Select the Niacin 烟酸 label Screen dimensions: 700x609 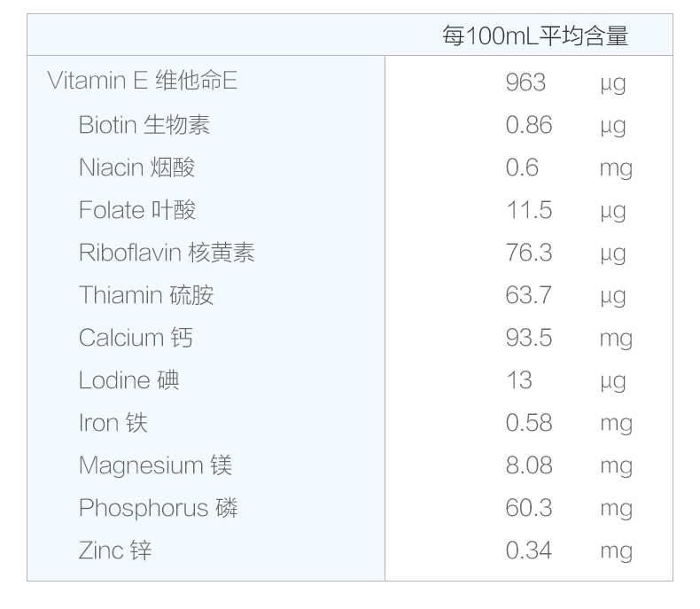(x=136, y=168)
